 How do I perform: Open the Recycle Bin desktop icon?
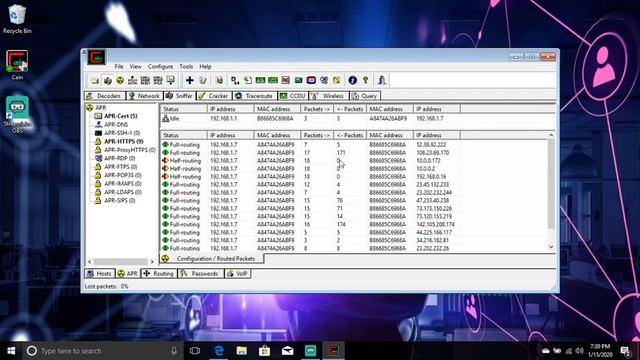point(17,19)
